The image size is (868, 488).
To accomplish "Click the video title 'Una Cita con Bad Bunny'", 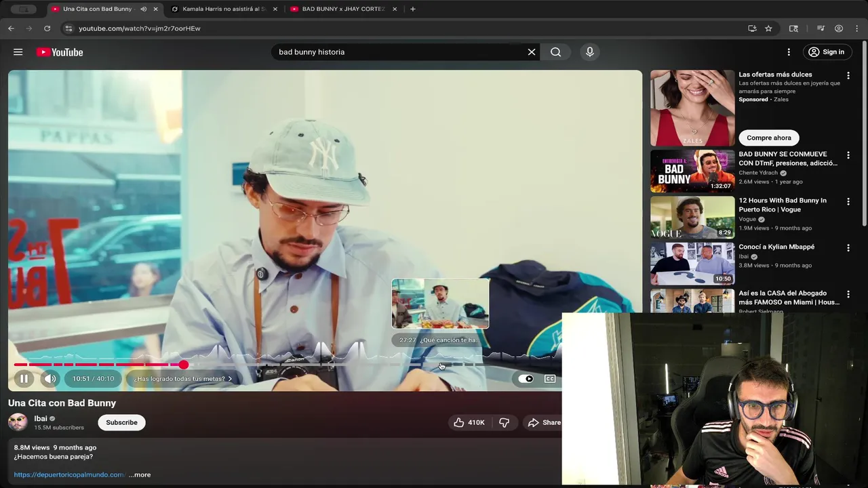I will tap(62, 403).
